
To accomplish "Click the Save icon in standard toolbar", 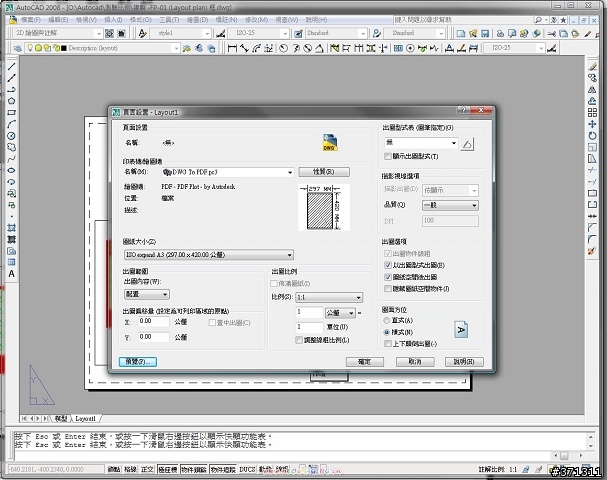I will point(485,33).
